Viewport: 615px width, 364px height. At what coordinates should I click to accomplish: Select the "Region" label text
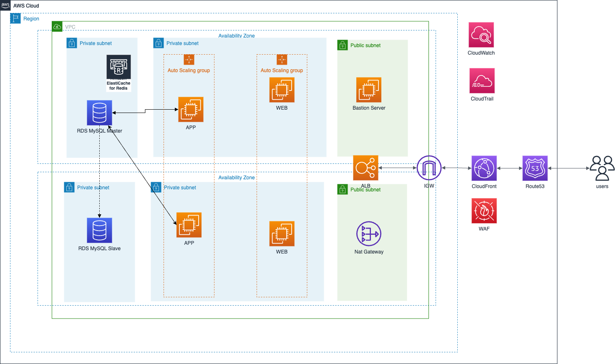31,19
